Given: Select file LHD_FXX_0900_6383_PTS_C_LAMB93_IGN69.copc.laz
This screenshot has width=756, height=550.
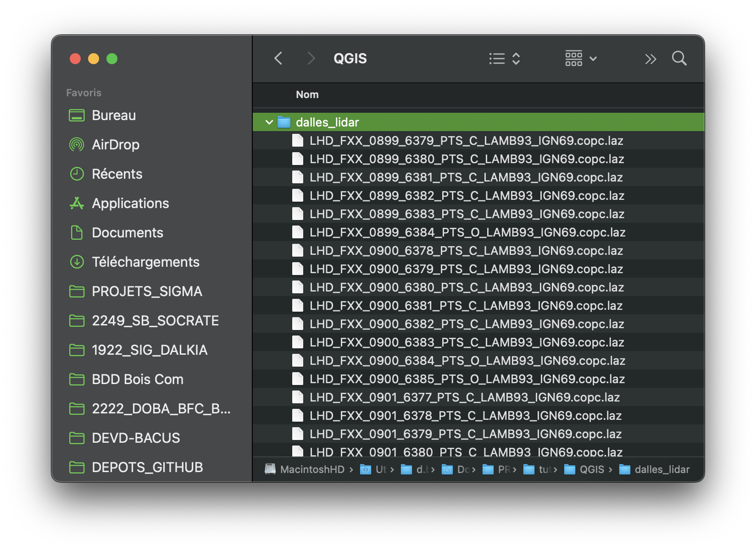Looking at the screenshot, I should pyautogui.click(x=478, y=342).
